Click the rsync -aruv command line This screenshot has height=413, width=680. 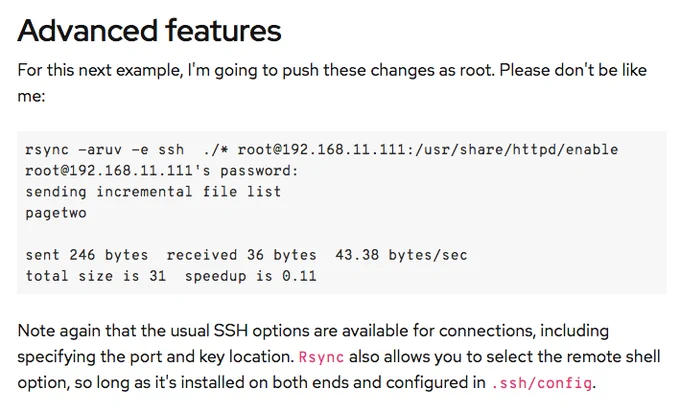click(321, 150)
